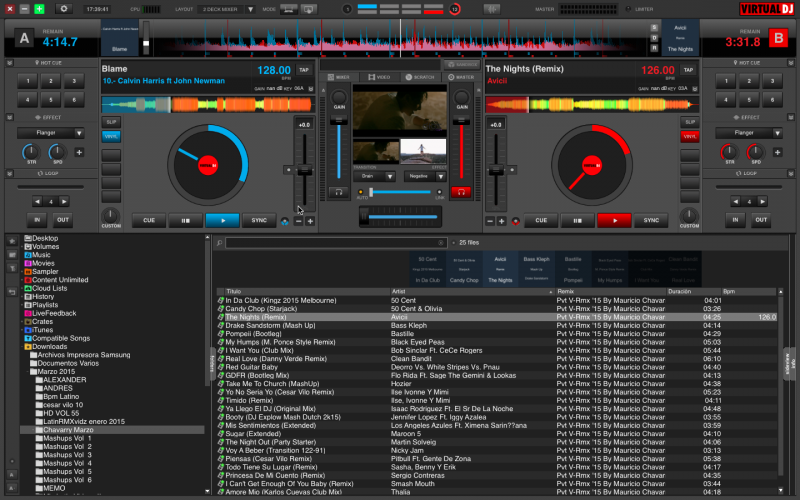
Task: Set loop OUT point on deck B
Action: pyautogui.click(x=761, y=220)
